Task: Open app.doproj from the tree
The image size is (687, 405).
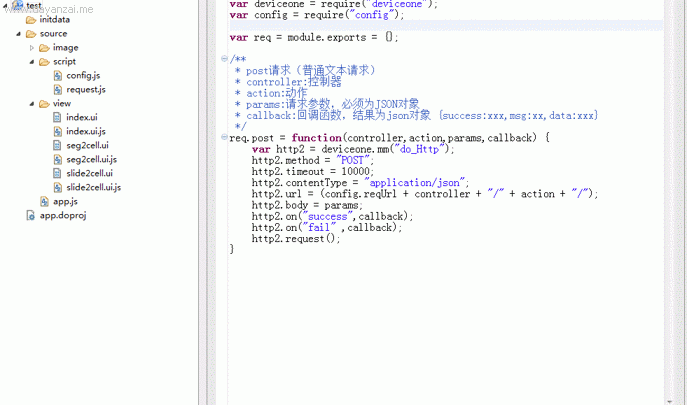Action: pos(63,216)
